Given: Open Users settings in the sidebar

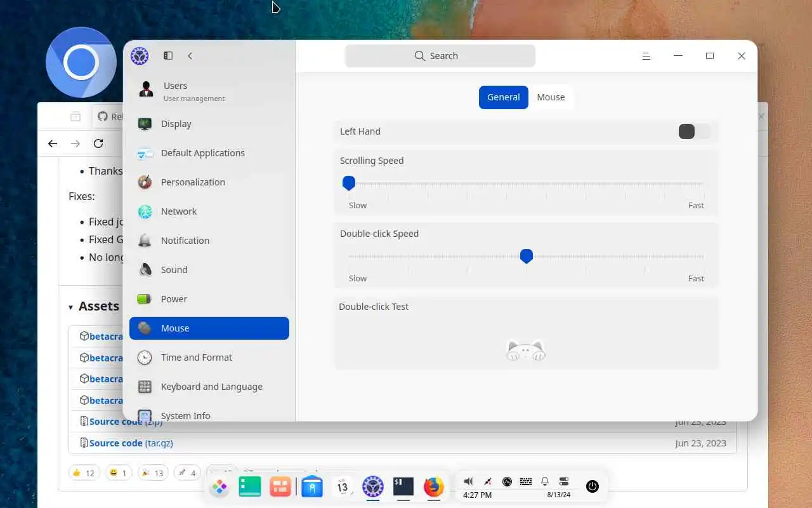Looking at the screenshot, I should point(209,91).
